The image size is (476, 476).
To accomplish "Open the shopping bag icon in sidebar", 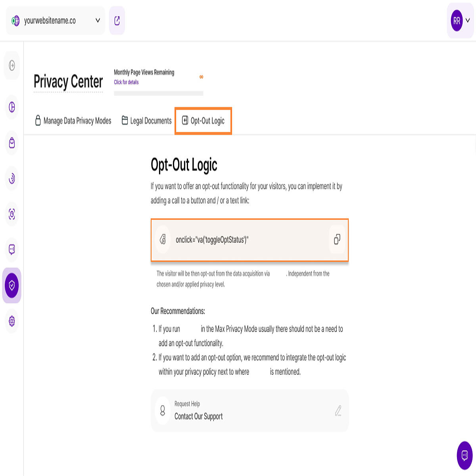I will pyautogui.click(x=12, y=143).
